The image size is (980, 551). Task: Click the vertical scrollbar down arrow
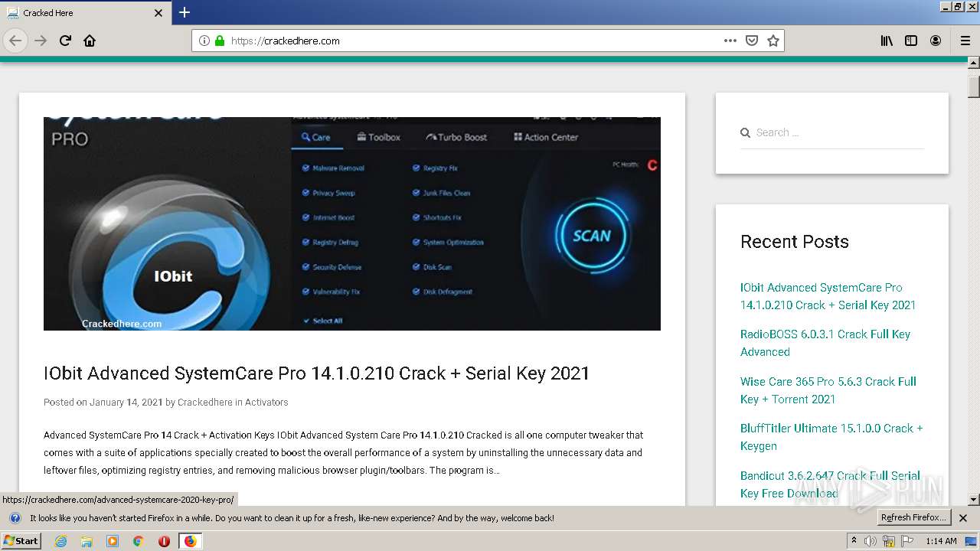[974, 499]
